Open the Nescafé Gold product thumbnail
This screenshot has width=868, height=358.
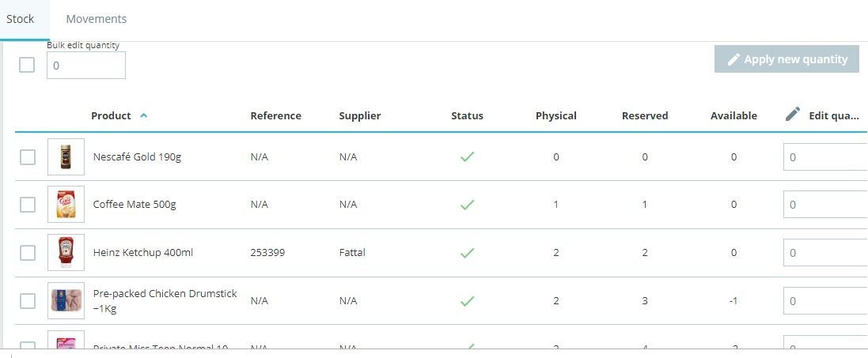(x=66, y=156)
